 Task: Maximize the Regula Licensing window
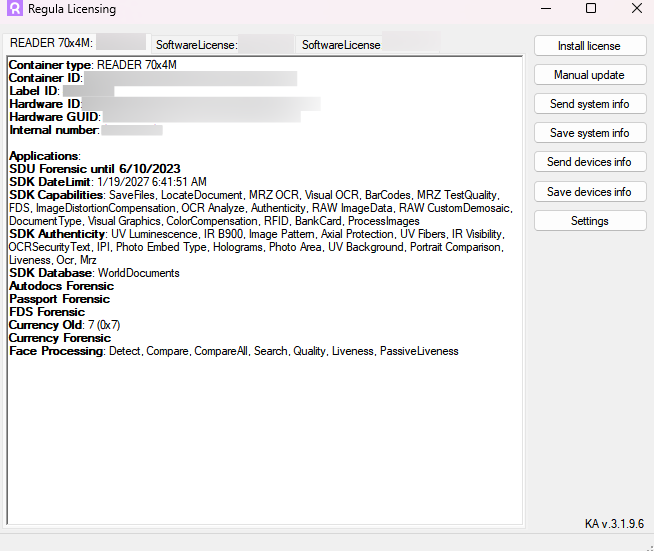pyautogui.click(x=591, y=8)
